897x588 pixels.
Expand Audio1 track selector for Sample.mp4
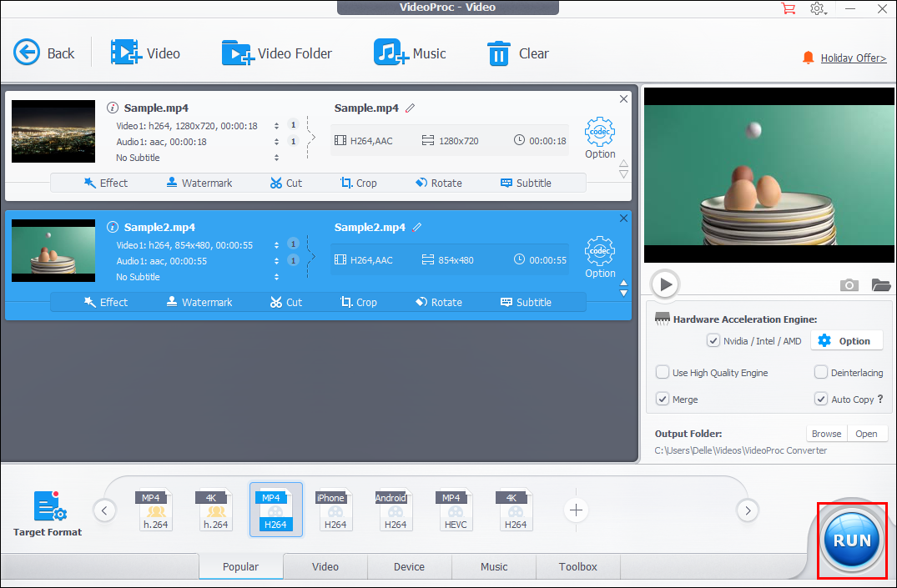point(276,142)
